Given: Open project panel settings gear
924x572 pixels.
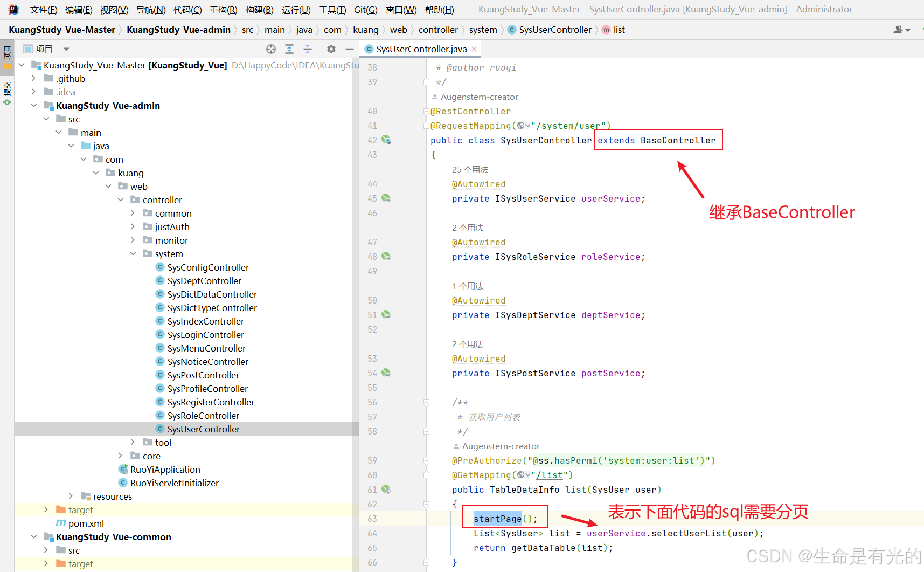Looking at the screenshot, I should click(x=331, y=49).
